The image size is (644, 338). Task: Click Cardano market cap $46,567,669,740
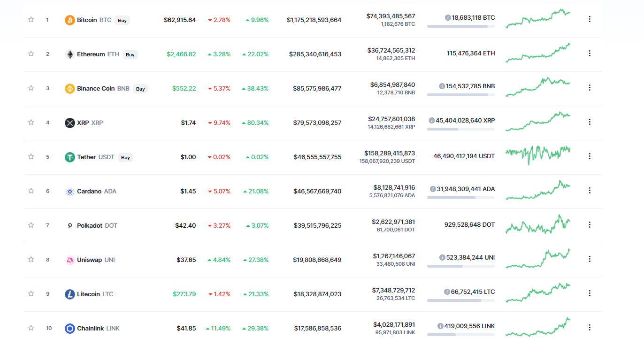(x=318, y=192)
